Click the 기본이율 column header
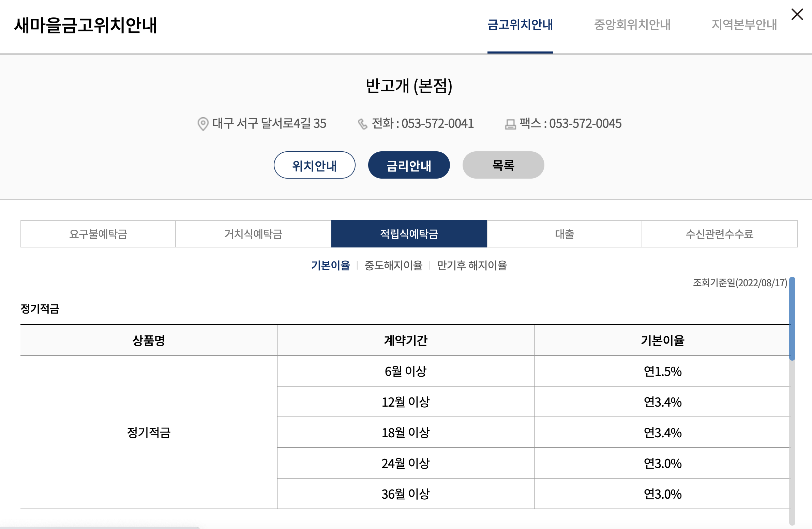 (x=662, y=341)
